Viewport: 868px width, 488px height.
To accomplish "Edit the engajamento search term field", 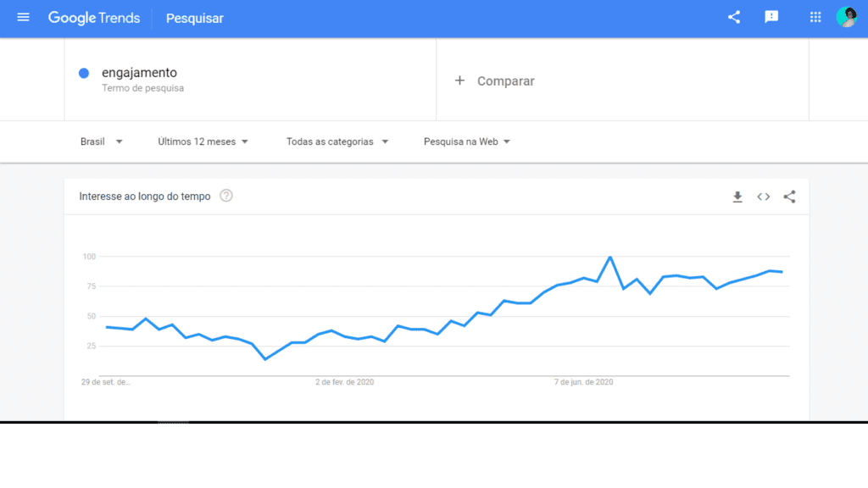I will point(250,79).
